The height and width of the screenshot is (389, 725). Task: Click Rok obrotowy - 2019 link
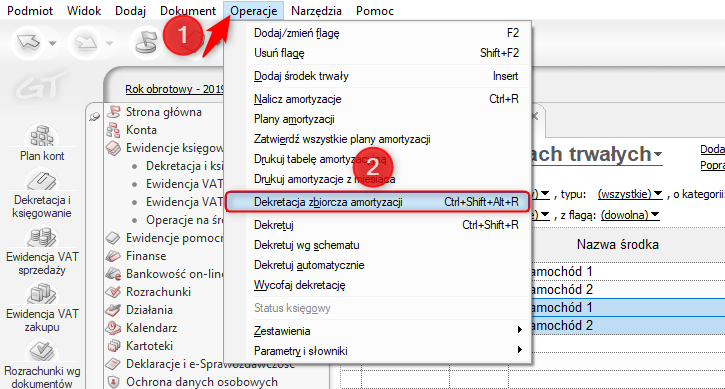coord(174,89)
